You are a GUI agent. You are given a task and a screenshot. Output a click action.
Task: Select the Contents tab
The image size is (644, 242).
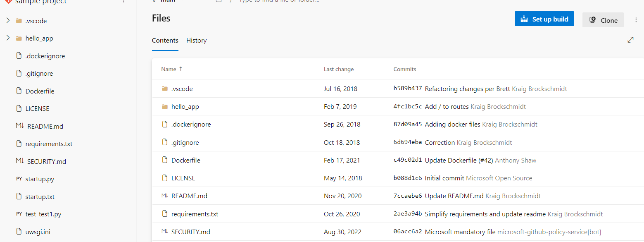tap(165, 40)
